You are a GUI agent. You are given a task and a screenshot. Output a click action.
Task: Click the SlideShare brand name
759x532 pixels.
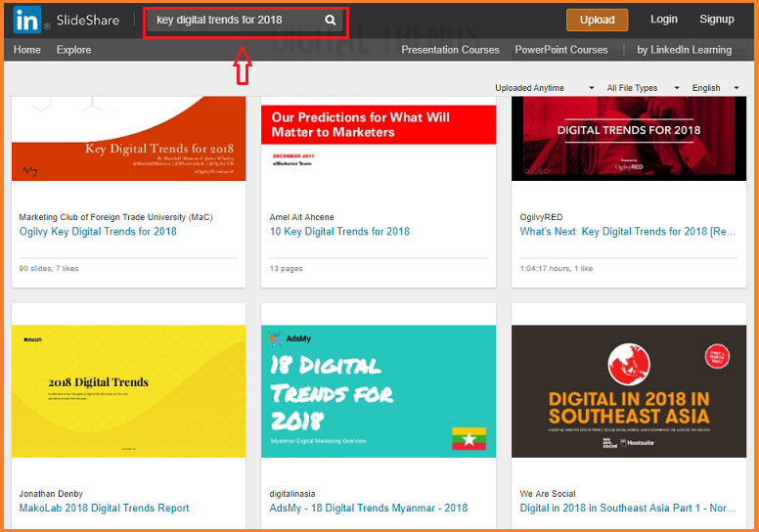pyautogui.click(x=88, y=21)
